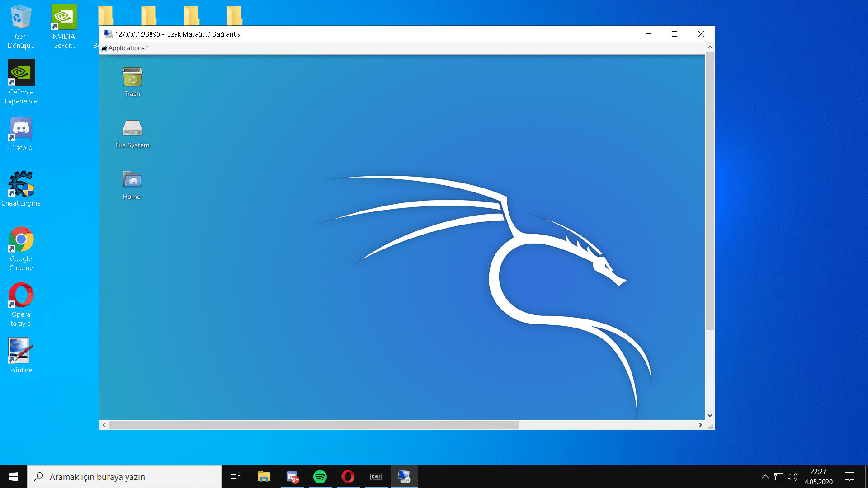Click the volume speaker tray icon
The width and height of the screenshot is (868, 488).
[x=792, y=477]
